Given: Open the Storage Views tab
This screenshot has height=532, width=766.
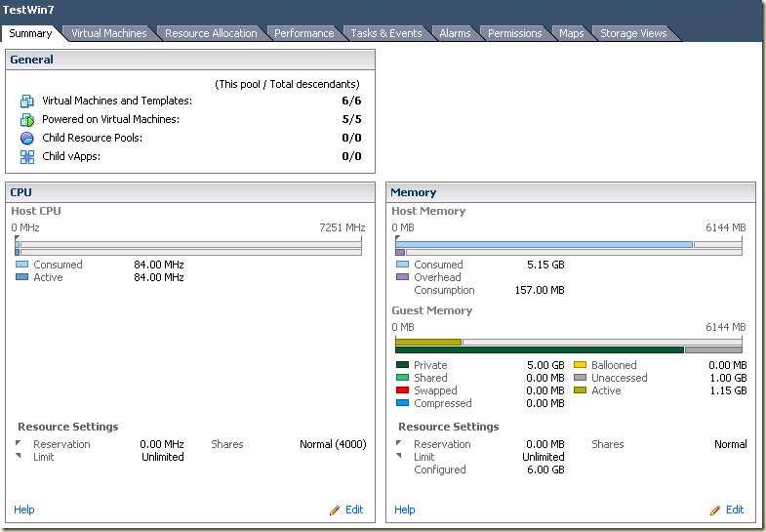Looking at the screenshot, I should click(x=633, y=33).
